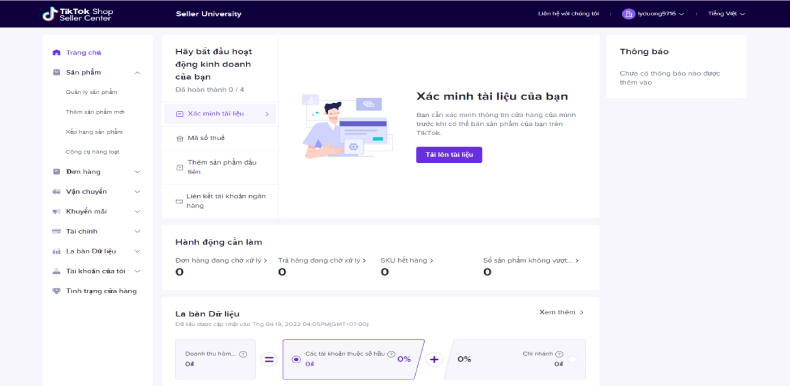The width and height of the screenshot is (790, 386).
Task: Click the TikTok Shop Seller Center logo
Action: pos(78,14)
